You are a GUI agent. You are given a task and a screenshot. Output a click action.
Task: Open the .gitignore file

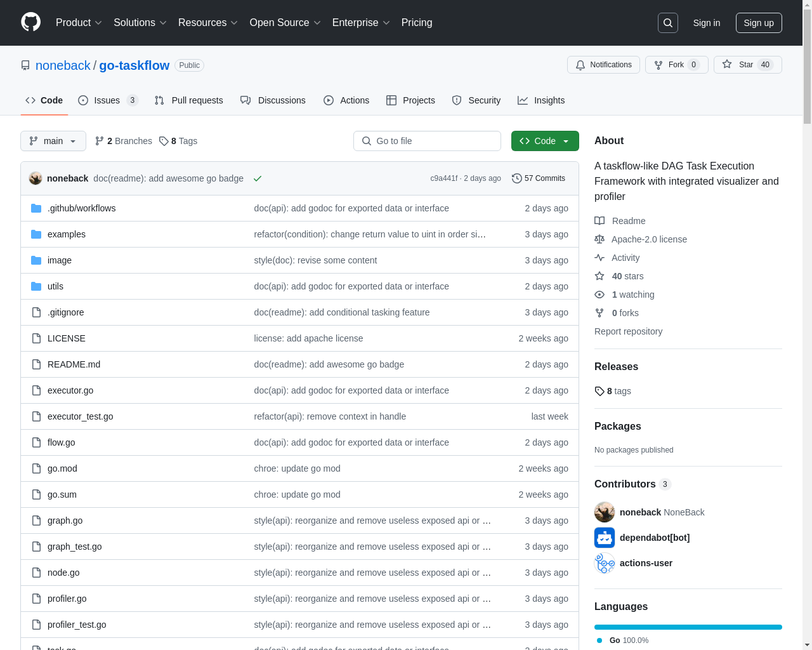[x=66, y=312]
